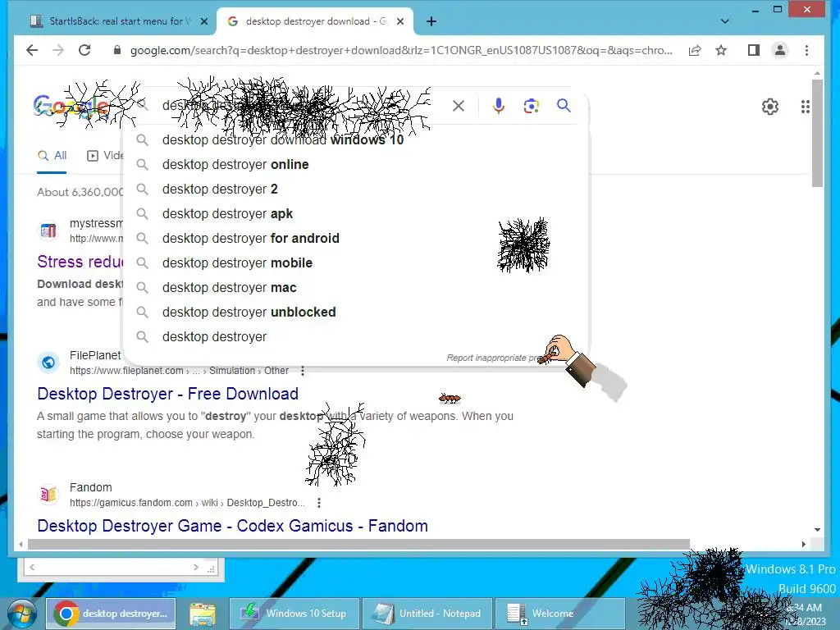Click the mystressmanagement site favicon

coord(48,231)
